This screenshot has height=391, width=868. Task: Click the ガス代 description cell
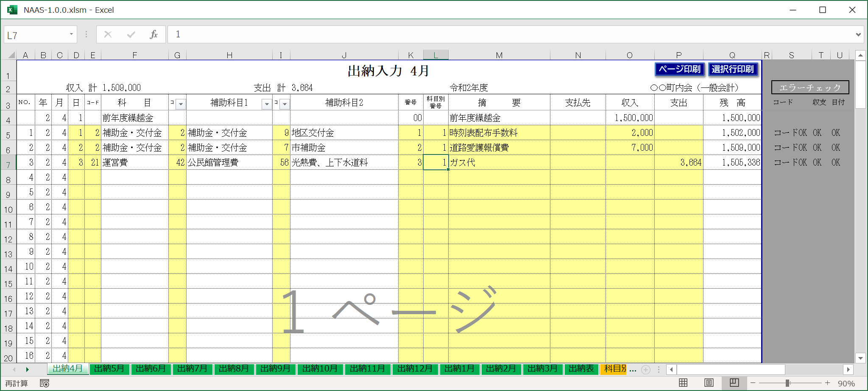pyautogui.click(x=499, y=163)
